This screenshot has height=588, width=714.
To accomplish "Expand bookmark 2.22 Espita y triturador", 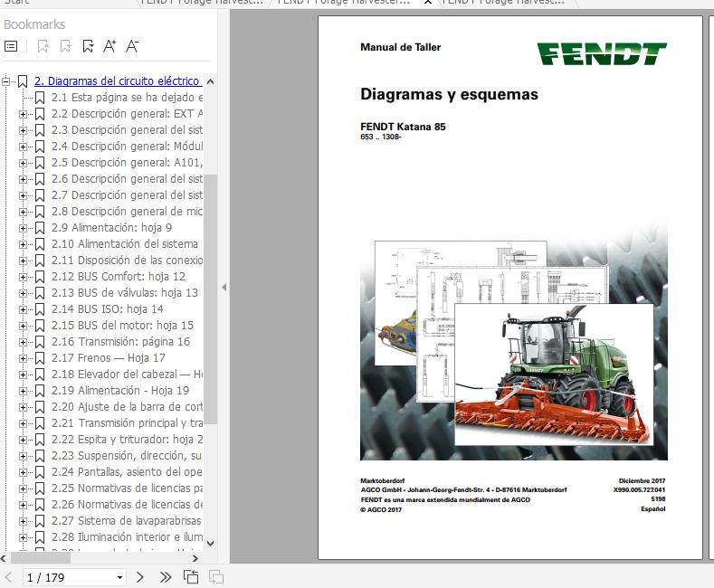I will (23, 440).
